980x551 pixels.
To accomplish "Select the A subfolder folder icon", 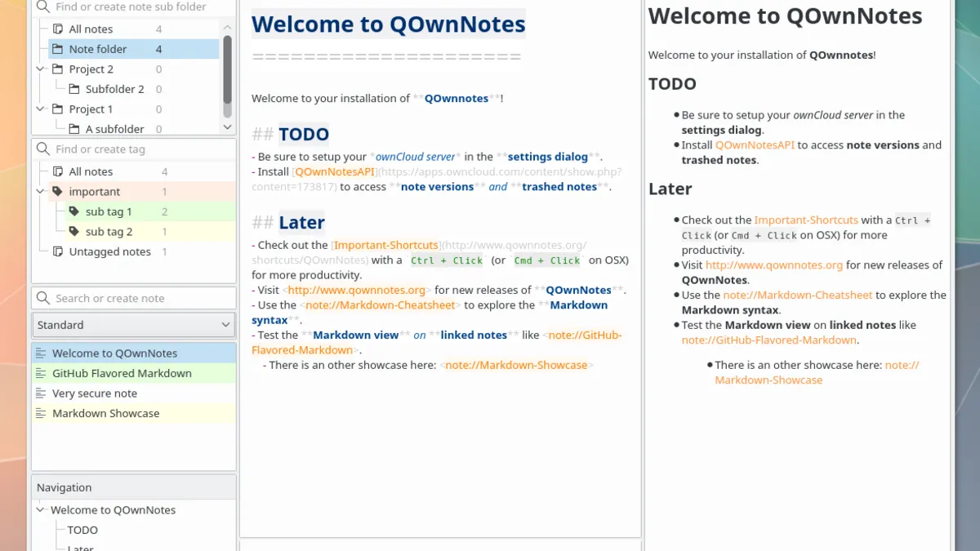I will 74,129.
